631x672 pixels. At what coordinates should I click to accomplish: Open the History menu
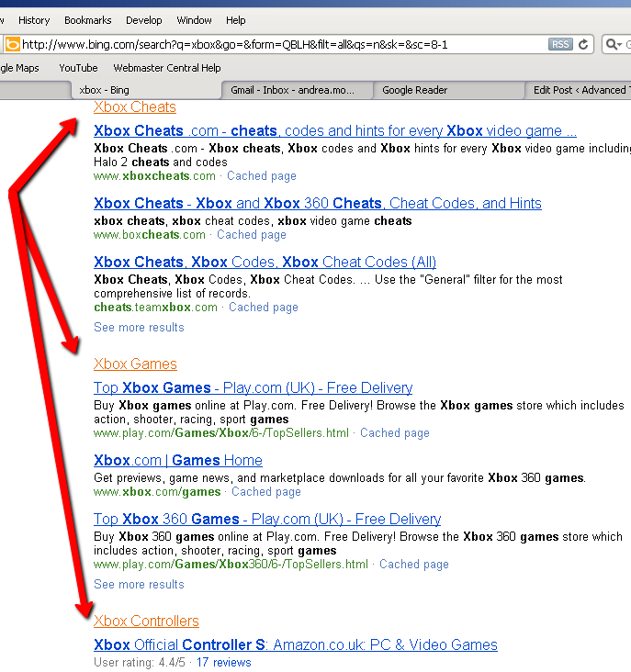coord(34,20)
